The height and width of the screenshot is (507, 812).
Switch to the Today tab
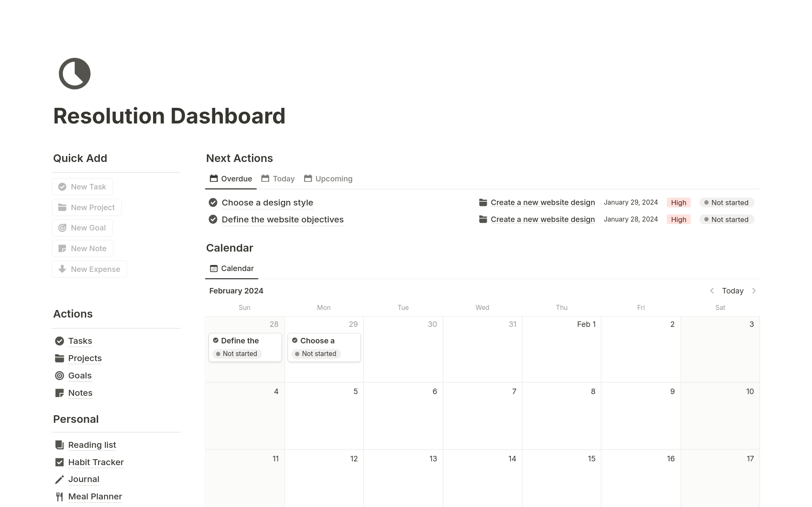(283, 178)
